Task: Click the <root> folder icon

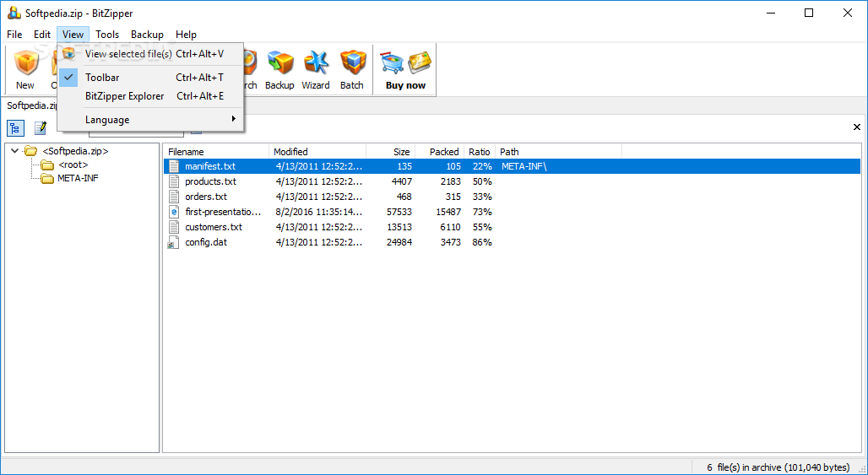Action: click(x=47, y=165)
